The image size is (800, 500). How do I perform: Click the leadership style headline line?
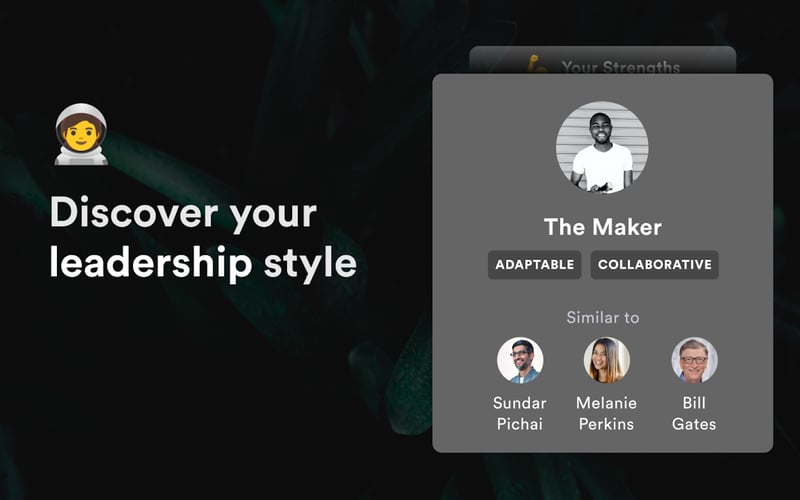tap(203, 263)
